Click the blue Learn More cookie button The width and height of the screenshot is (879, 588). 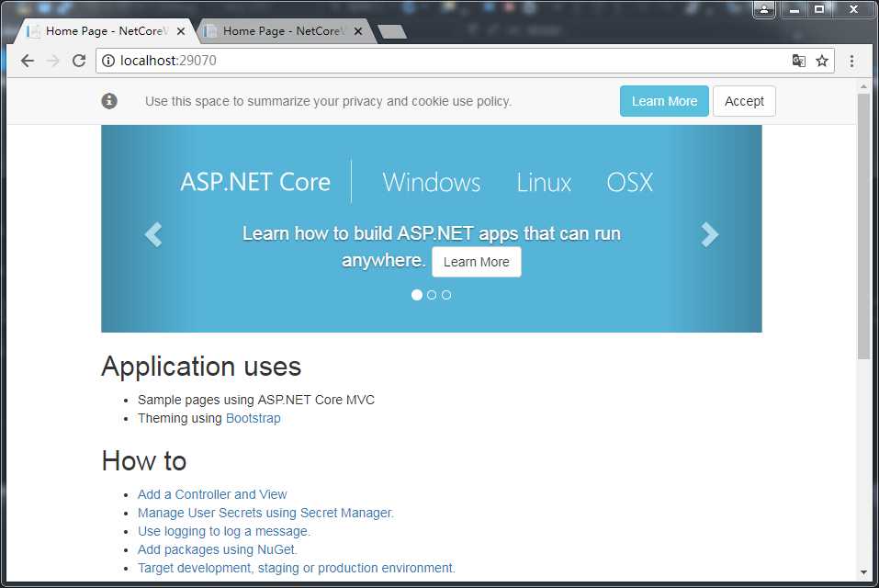click(x=664, y=101)
